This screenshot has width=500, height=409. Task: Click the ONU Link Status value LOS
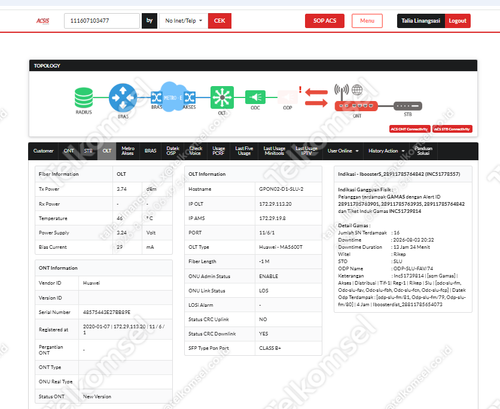pyautogui.click(x=264, y=291)
